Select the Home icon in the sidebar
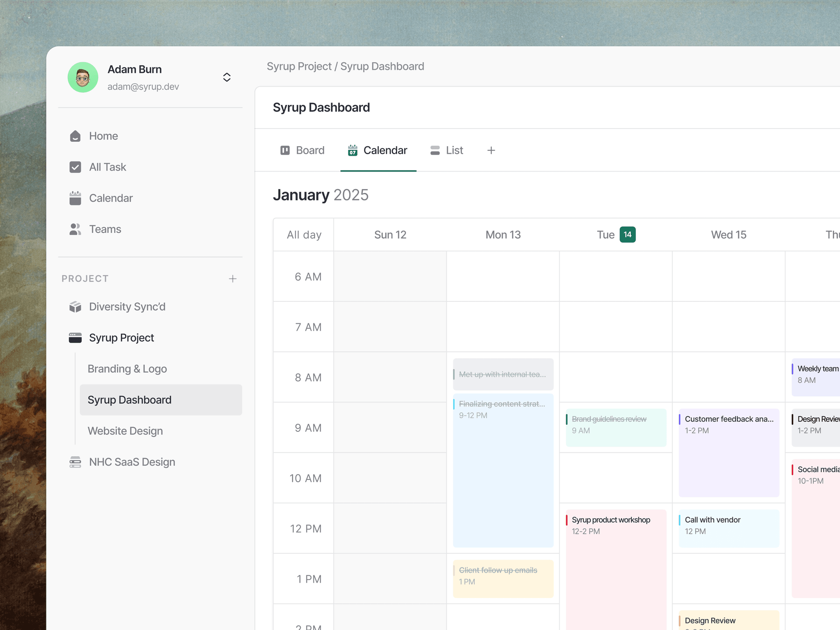This screenshot has height=630, width=840. click(75, 136)
